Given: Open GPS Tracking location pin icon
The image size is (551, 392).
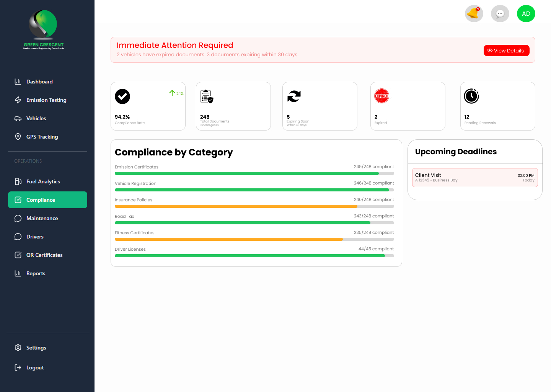Looking at the screenshot, I should click(x=18, y=137).
